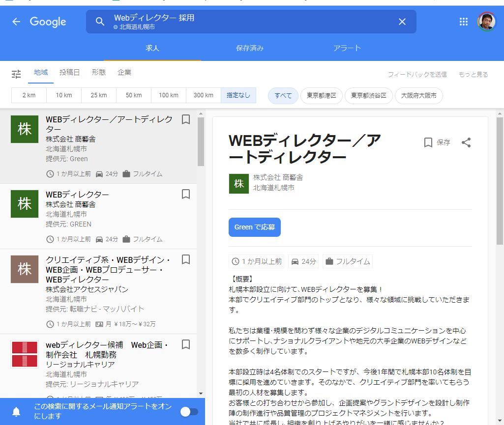Open the filter settings sliders icon
Image resolution: width=504 pixels, height=425 pixels.
point(16,74)
